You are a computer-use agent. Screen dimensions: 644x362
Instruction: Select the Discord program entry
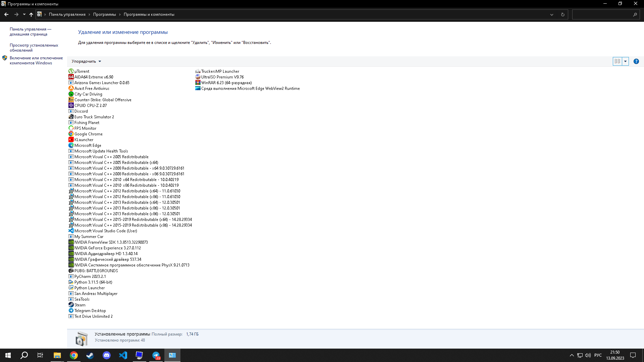coord(78,111)
